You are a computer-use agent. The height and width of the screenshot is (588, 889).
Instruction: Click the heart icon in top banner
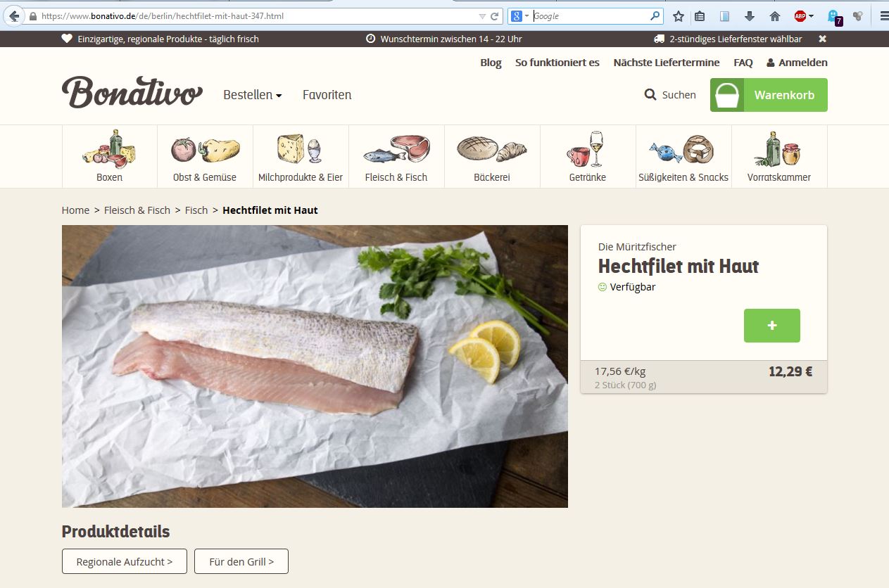pos(67,39)
